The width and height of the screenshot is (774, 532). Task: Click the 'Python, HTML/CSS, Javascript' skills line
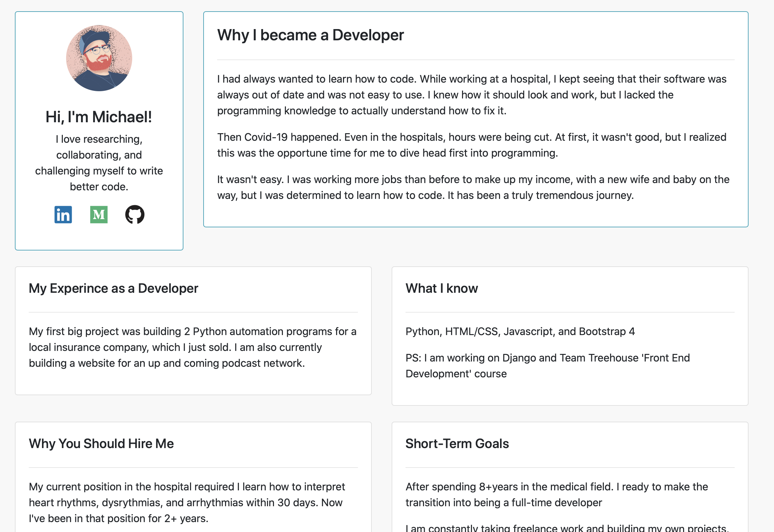click(x=520, y=331)
